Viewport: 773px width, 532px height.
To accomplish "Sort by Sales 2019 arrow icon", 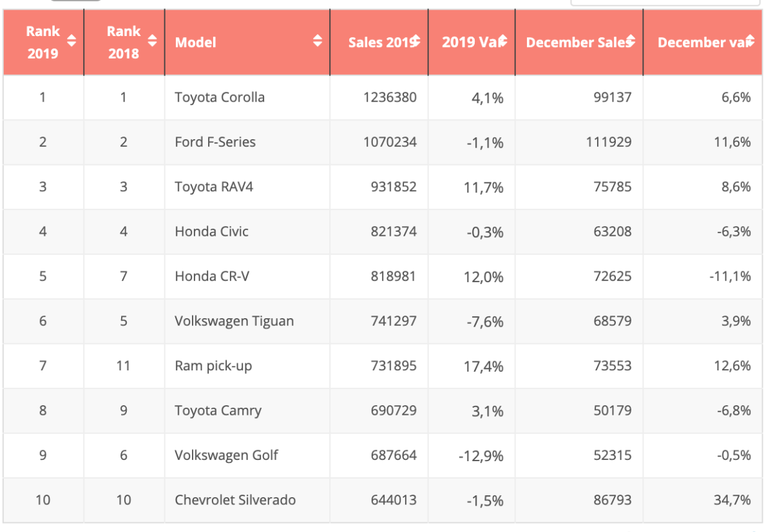I will coord(416,41).
